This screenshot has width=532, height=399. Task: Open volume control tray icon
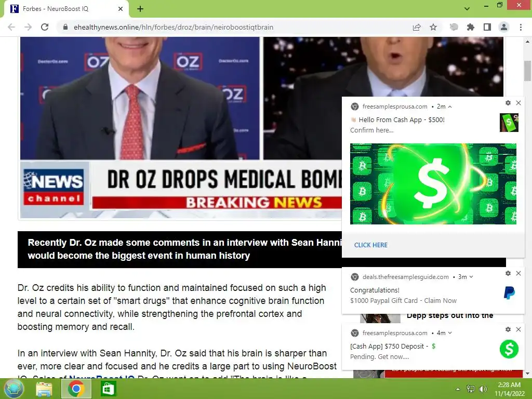(x=483, y=389)
